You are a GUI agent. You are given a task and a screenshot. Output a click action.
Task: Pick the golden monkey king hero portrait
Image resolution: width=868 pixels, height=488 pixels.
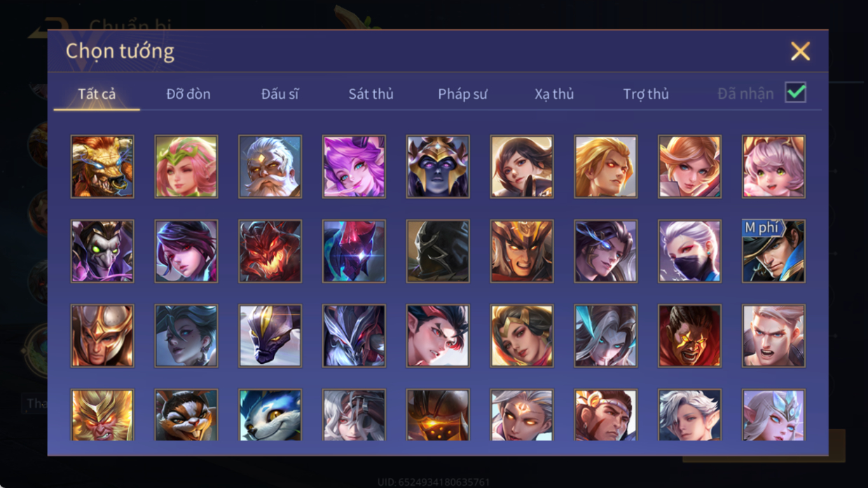tap(102, 415)
